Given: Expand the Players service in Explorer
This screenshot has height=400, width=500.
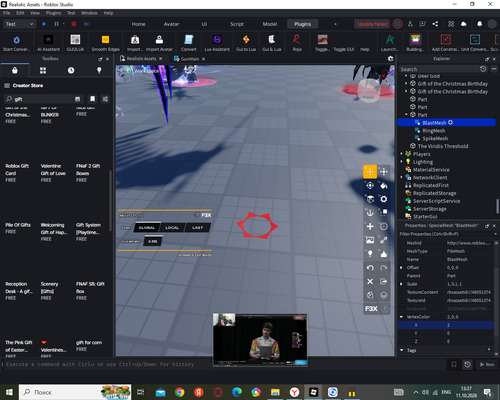Looking at the screenshot, I should click(401, 154).
